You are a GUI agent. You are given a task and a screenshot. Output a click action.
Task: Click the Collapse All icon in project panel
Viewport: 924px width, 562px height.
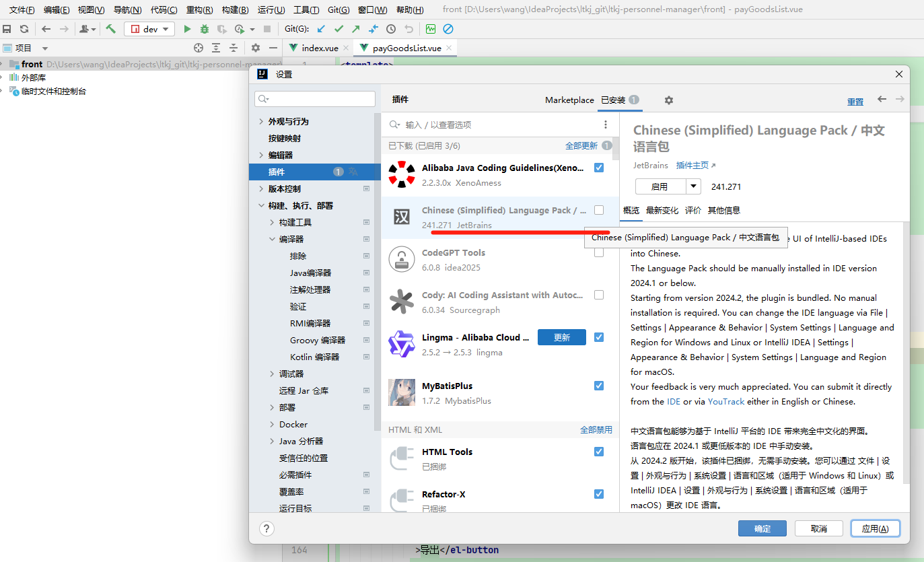point(234,48)
